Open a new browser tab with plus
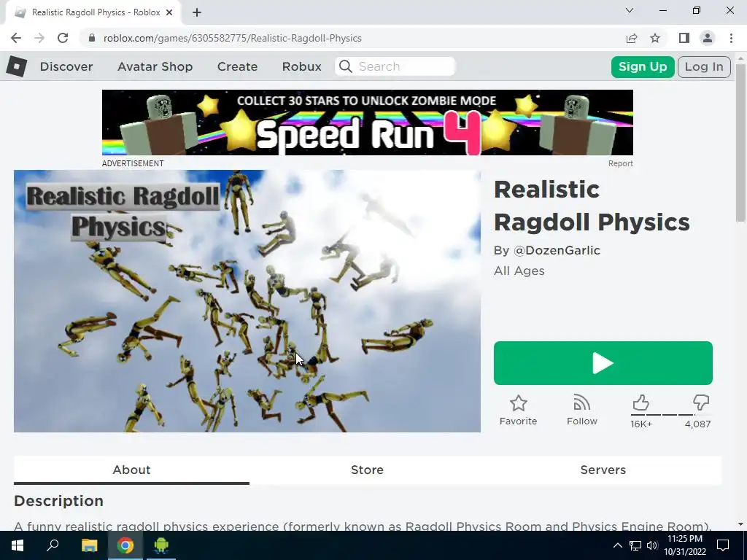747x560 pixels. [x=197, y=12]
